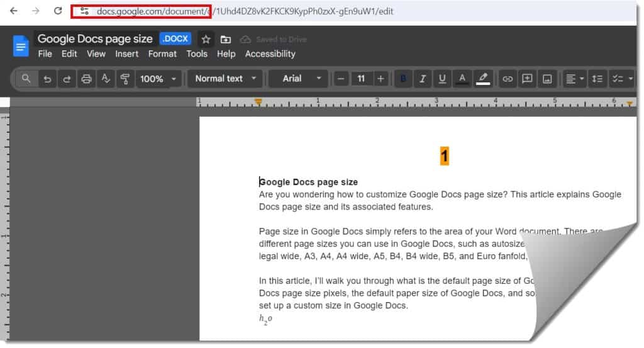Open the text color picker

(462, 79)
